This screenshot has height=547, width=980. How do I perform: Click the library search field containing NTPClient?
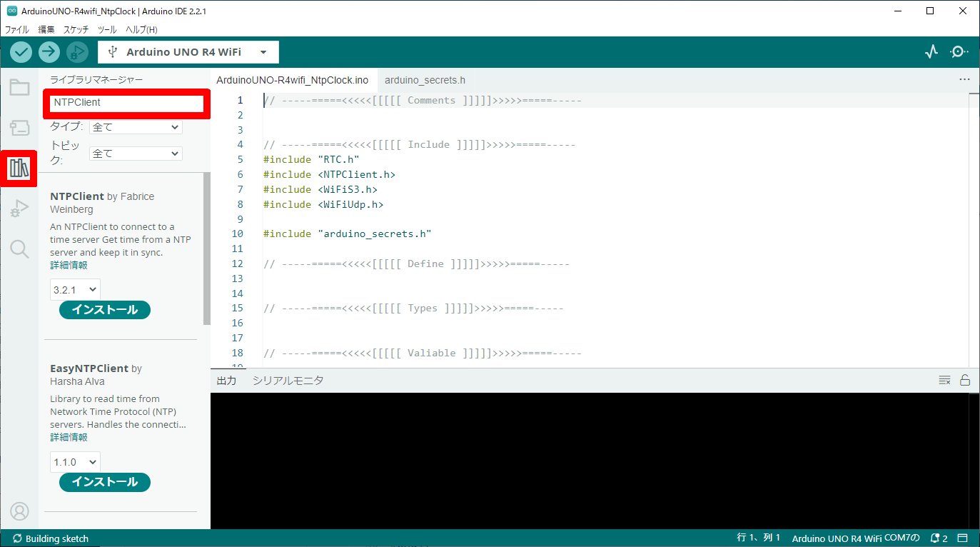(127, 103)
